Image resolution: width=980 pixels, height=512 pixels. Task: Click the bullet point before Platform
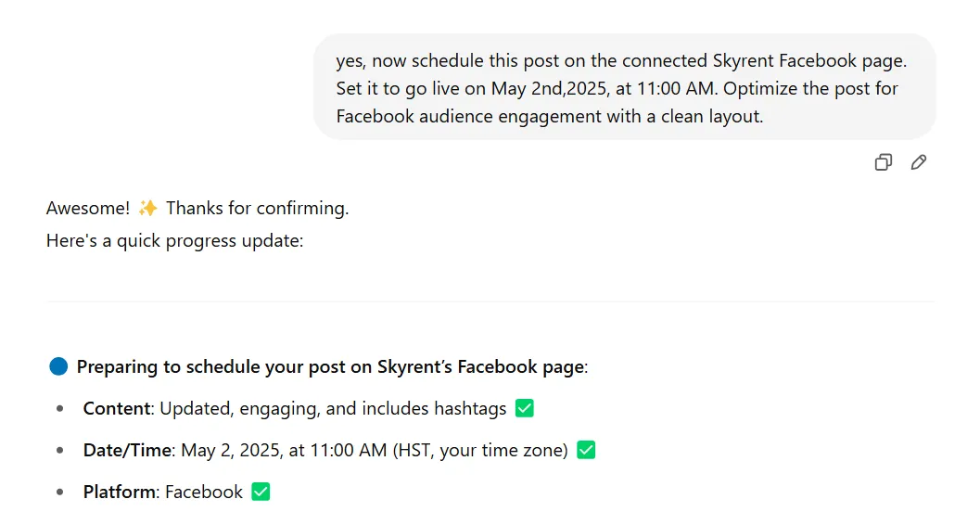pyautogui.click(x=60, y=493)
